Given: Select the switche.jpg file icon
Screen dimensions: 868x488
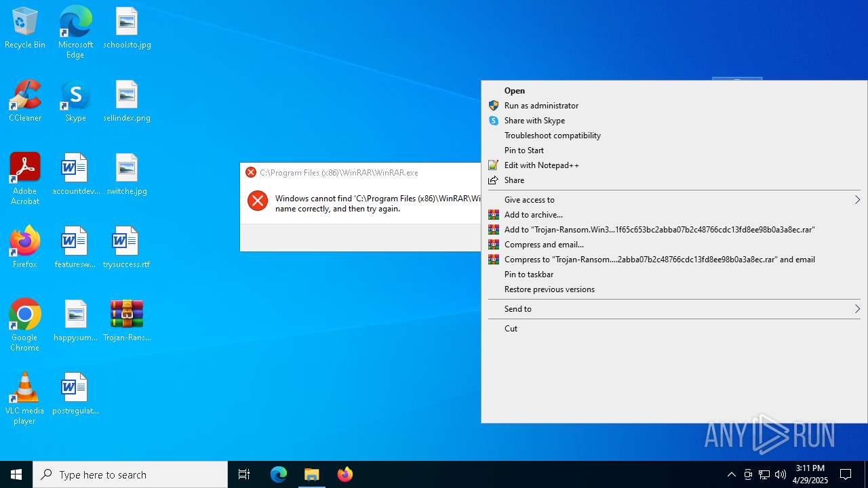Looking at the screenshot, I should (127, 175).
